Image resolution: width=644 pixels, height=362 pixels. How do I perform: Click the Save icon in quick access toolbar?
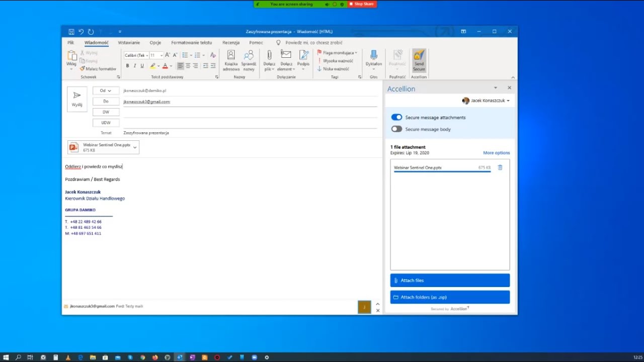[x=71, y=32]
